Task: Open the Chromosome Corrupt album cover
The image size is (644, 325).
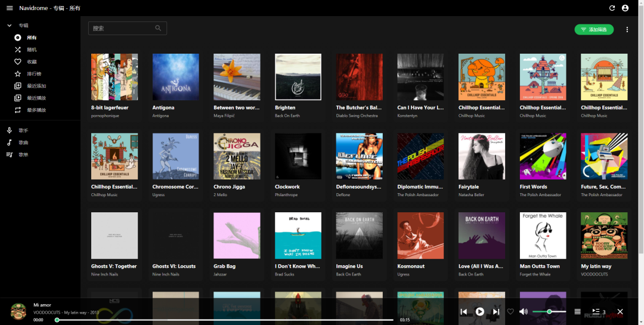Action: pyautogui.click(x=176, y=156)
